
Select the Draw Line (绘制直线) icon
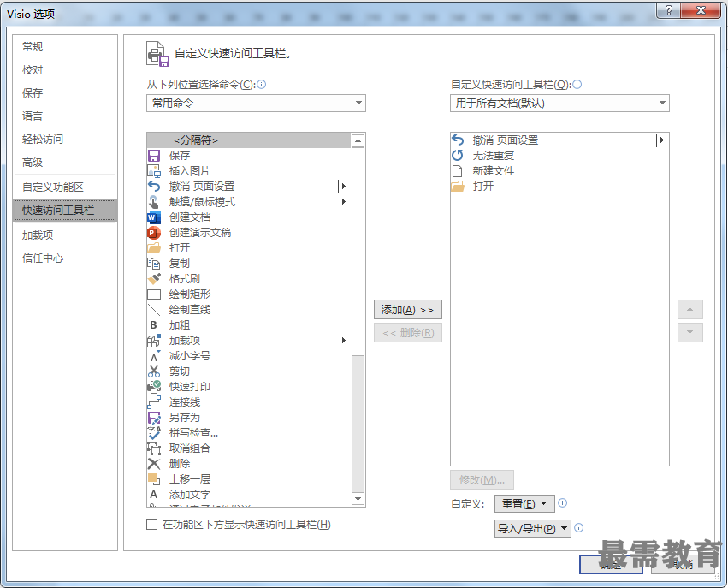[154, 309]
